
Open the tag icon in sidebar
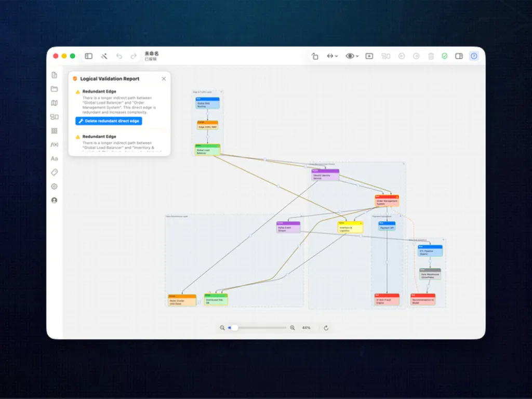[x=54, y=172]
